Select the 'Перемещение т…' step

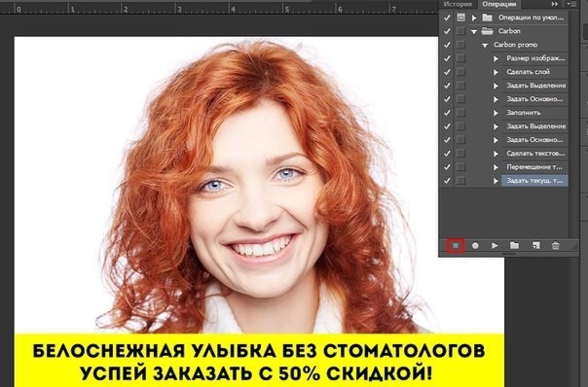(x=534, y=166)
